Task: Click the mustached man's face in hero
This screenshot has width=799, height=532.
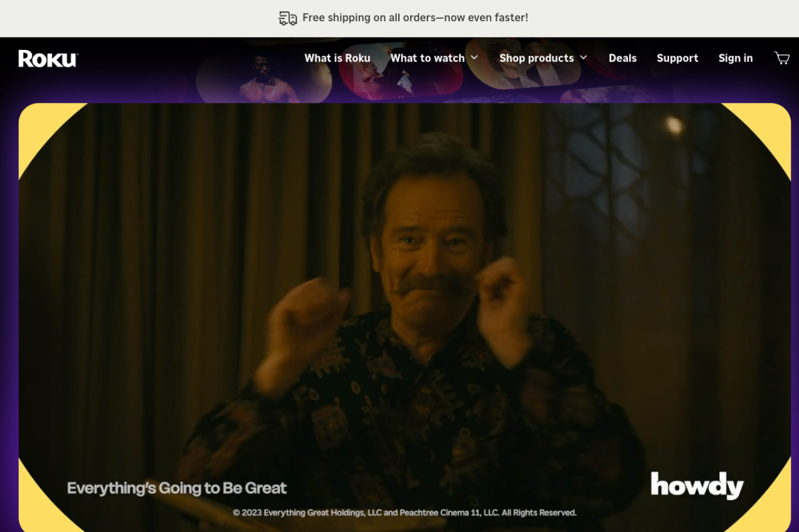Action: [431, 249]
